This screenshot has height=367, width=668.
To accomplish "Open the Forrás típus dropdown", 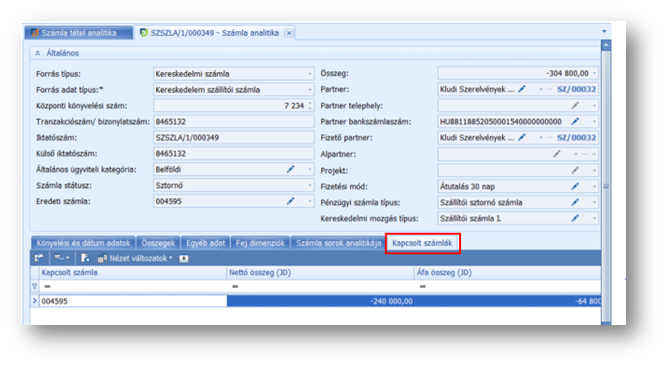I will [310, 74].
